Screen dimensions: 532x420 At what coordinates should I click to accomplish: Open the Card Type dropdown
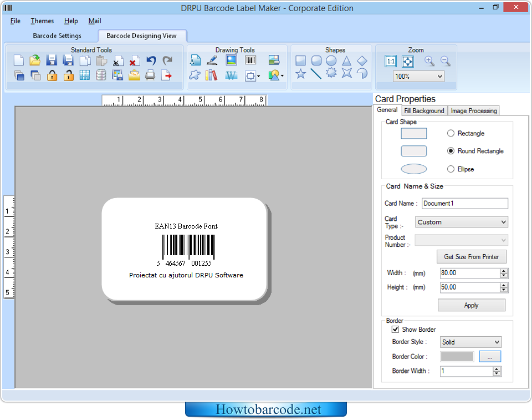coord(462,222)
